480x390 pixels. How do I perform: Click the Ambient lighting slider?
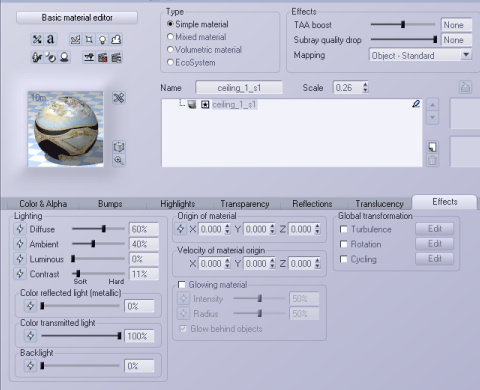click(x=98, y=244)
